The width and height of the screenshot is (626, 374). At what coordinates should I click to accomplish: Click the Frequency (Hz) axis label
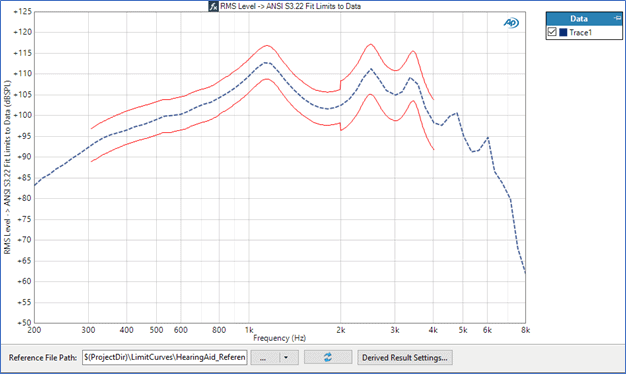[x=279, y=338]
